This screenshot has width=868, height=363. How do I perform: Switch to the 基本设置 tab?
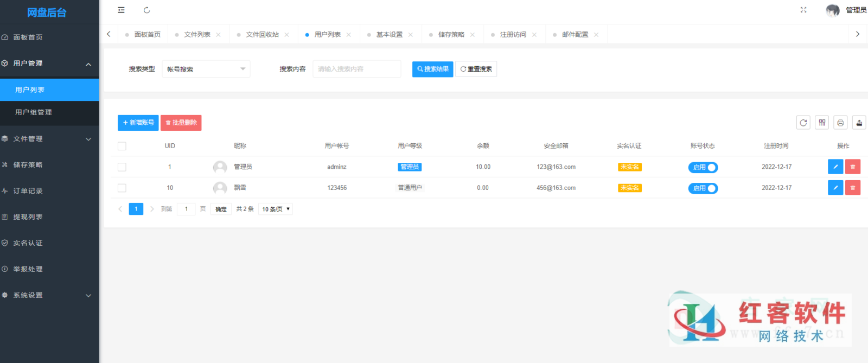[x=390, y=34]
